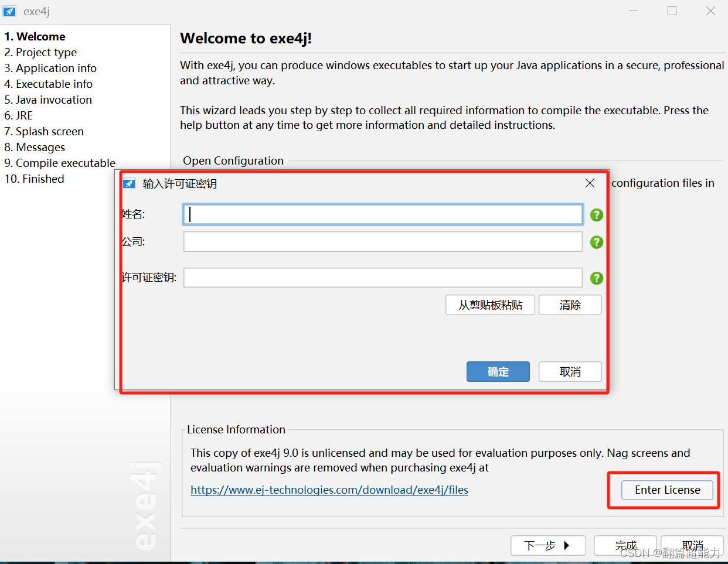Click the exe4j app icon in the title bar
Image resolution: width=728 pixels, height=564 pixels.
[9, 11]
